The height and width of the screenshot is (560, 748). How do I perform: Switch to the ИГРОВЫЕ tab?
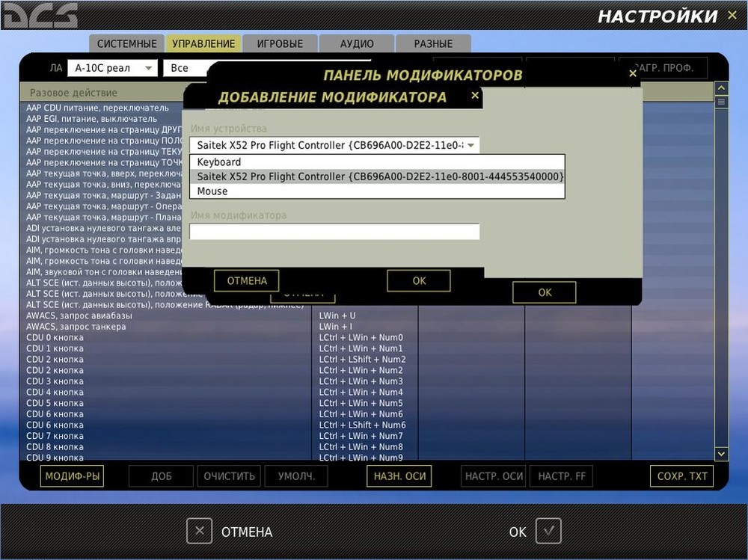coord(280,43)
